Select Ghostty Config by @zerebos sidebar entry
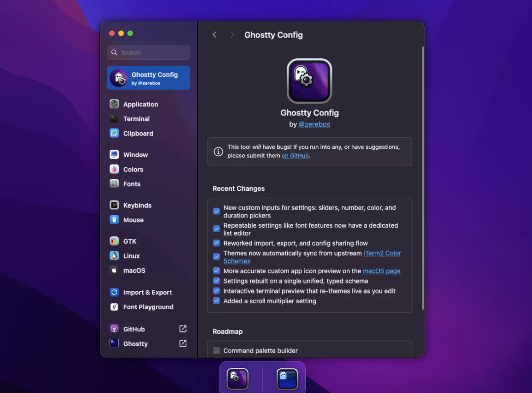532x393 pixels. (149, 78)
